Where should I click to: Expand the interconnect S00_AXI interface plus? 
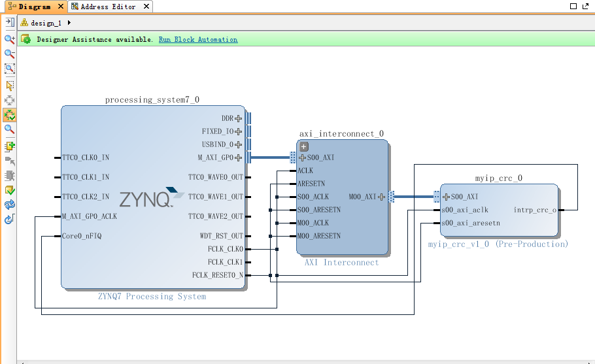(x=303, y=157)
